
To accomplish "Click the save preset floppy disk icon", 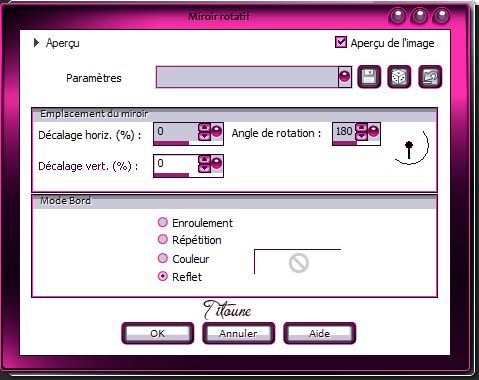I will click(x=369, y=77).
